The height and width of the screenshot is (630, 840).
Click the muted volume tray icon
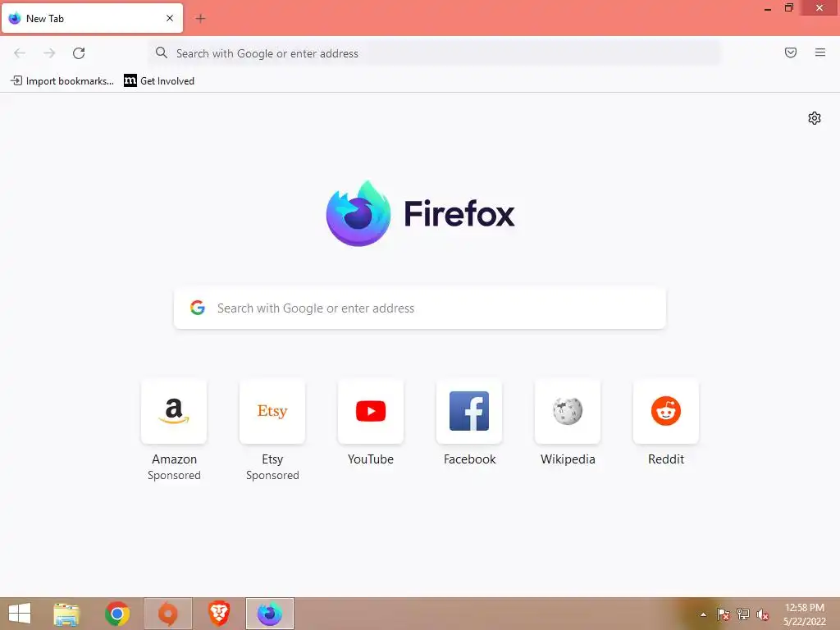click(763, 614)
